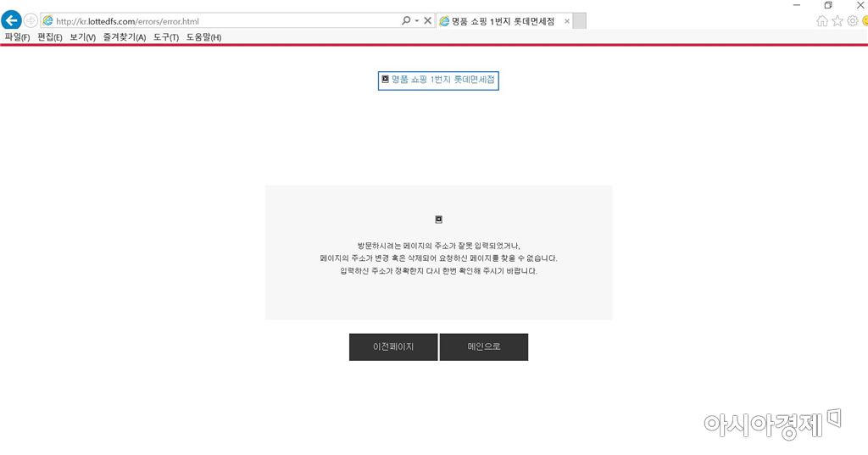
Task: Open a new tab button
Action: click(x=579, y=21)
